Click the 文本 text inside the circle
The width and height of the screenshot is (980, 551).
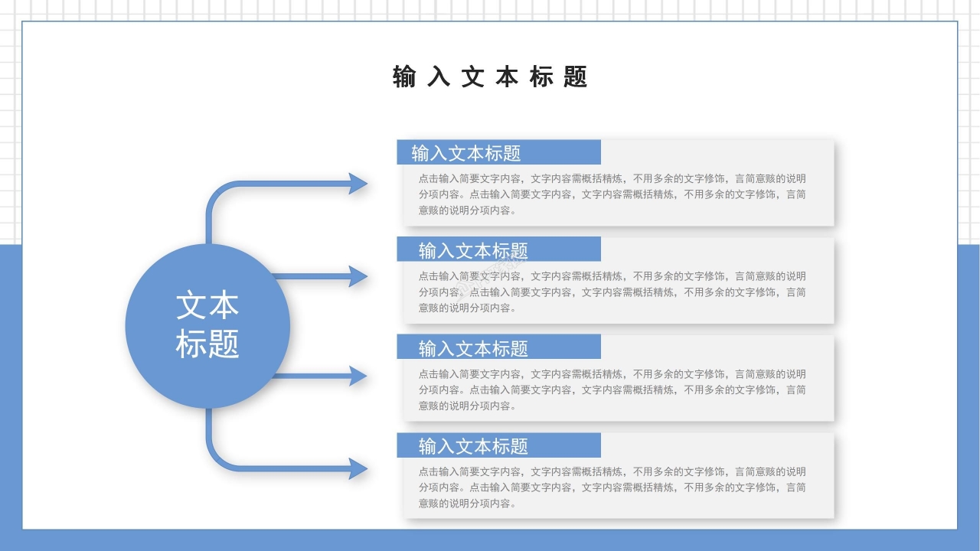coord(207,305)
